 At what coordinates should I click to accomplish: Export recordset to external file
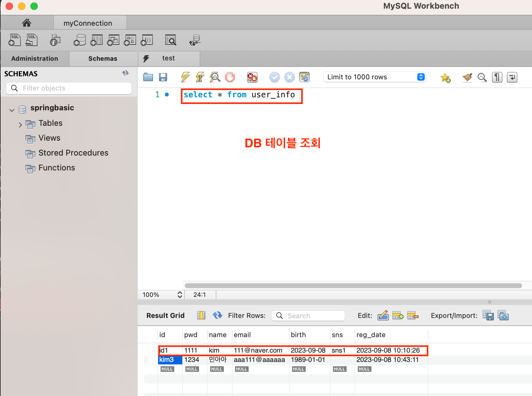click(x=488, y=315)
